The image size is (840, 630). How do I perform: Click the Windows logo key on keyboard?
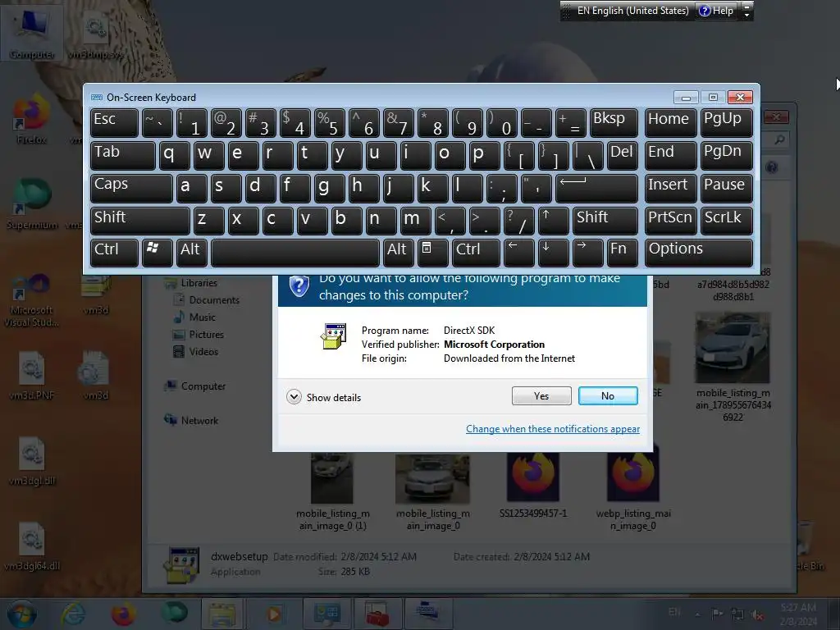coord(157,253)
